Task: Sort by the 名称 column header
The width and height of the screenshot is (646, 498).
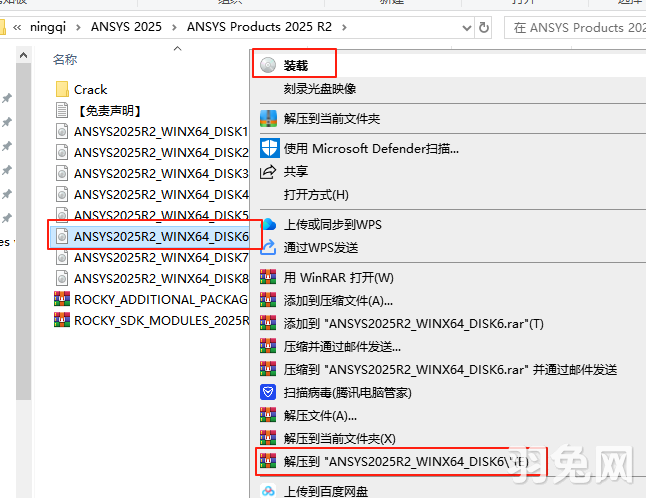Action: (x=65, y=60)
